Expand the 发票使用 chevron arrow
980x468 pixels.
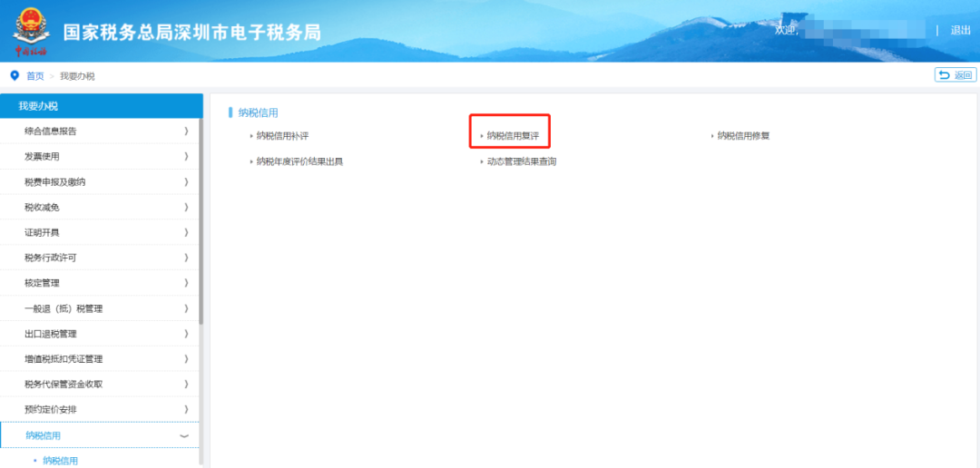(x=186, y=156)
